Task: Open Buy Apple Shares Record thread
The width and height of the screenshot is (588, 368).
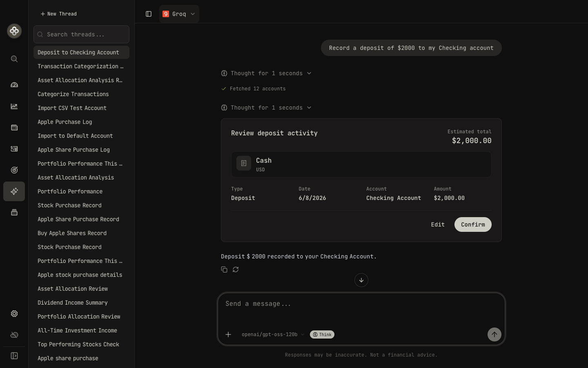Action: click(81, 233)
